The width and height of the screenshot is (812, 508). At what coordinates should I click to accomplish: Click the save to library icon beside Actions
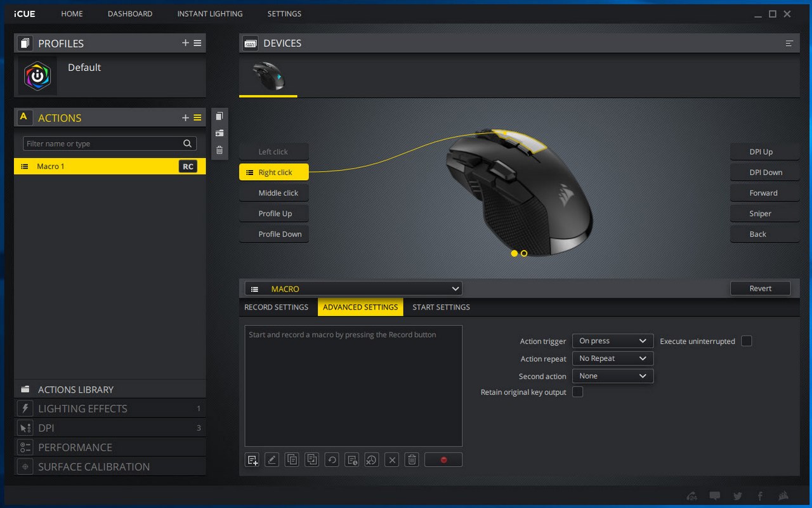(x=219, y=133)
